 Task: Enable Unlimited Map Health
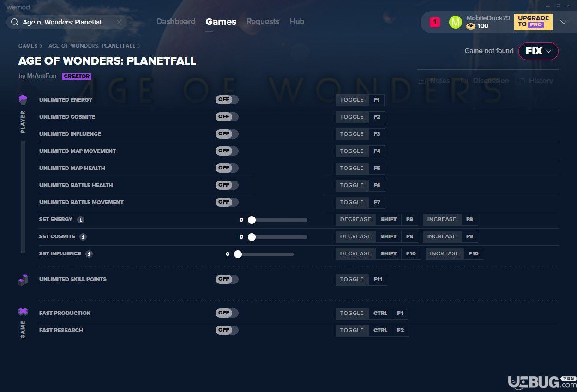coord(227,168)
